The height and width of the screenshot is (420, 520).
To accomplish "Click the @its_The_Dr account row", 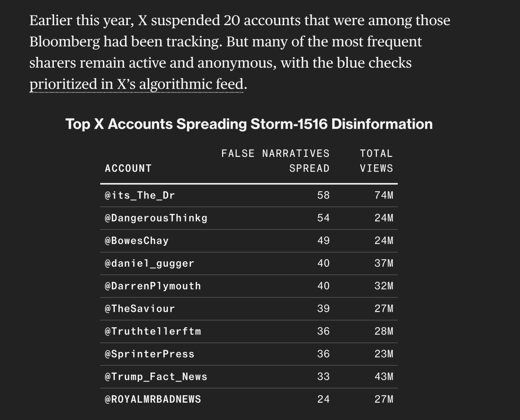I will click(249, 195).
